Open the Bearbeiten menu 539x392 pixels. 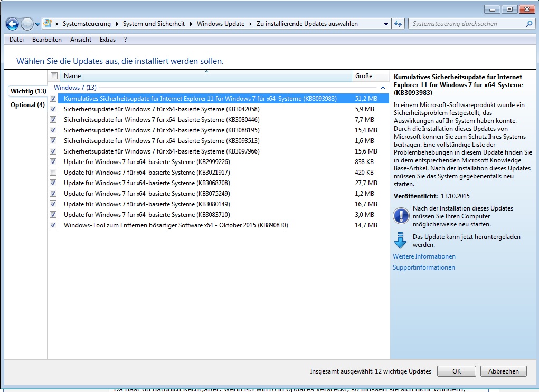tap(47, 40)
